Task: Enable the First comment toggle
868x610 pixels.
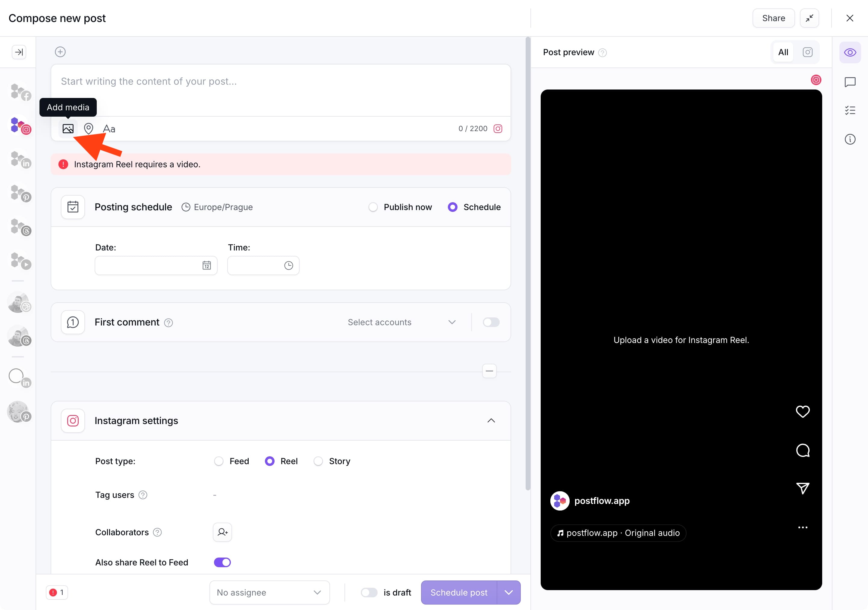Action: [x=491, y=322]
